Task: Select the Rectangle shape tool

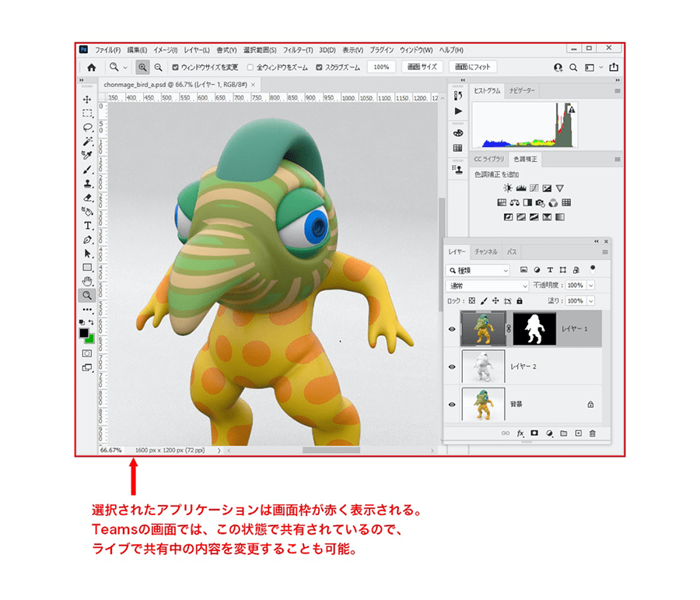Action: (x=87, y=267)
